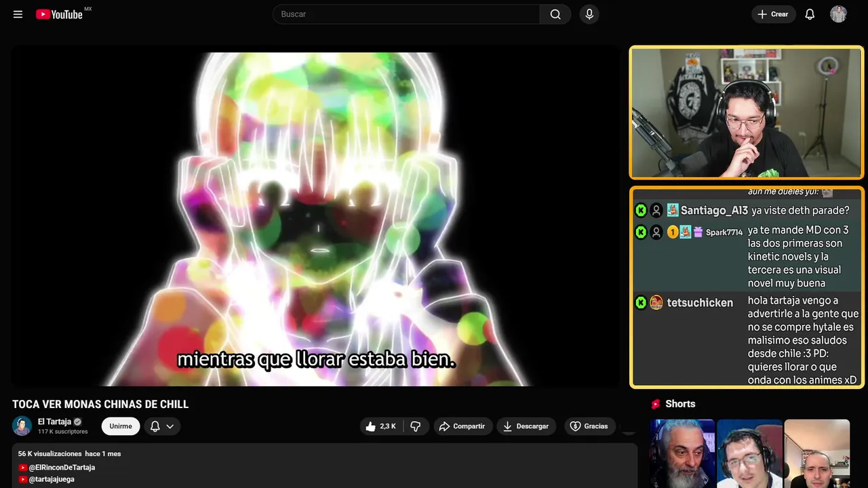Open El Tartaja channel avatar
Screen dimensions: 868x488
point(22,426)
